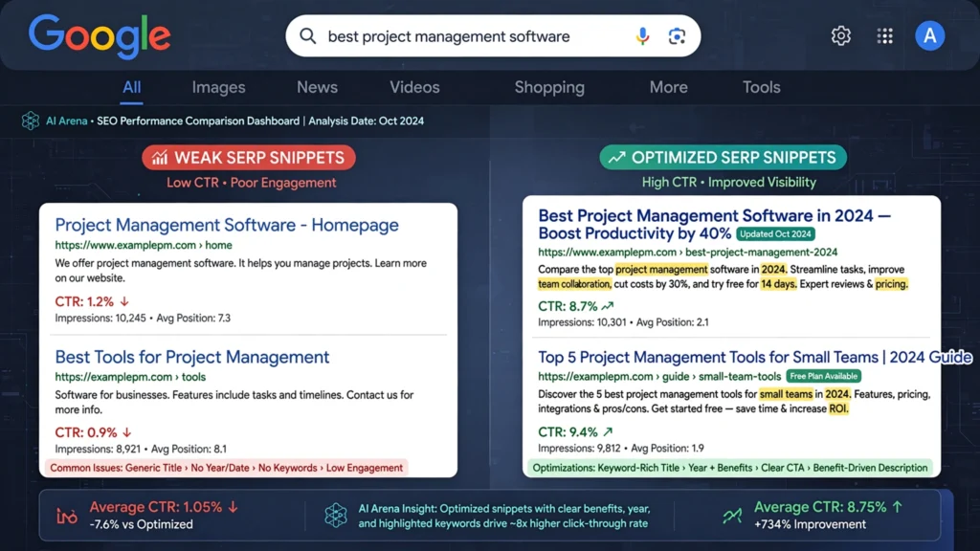Click the SEO Performance Comparison Dashboard text
The width and height of the screenshot is (980, 551).
click(197, 121)
